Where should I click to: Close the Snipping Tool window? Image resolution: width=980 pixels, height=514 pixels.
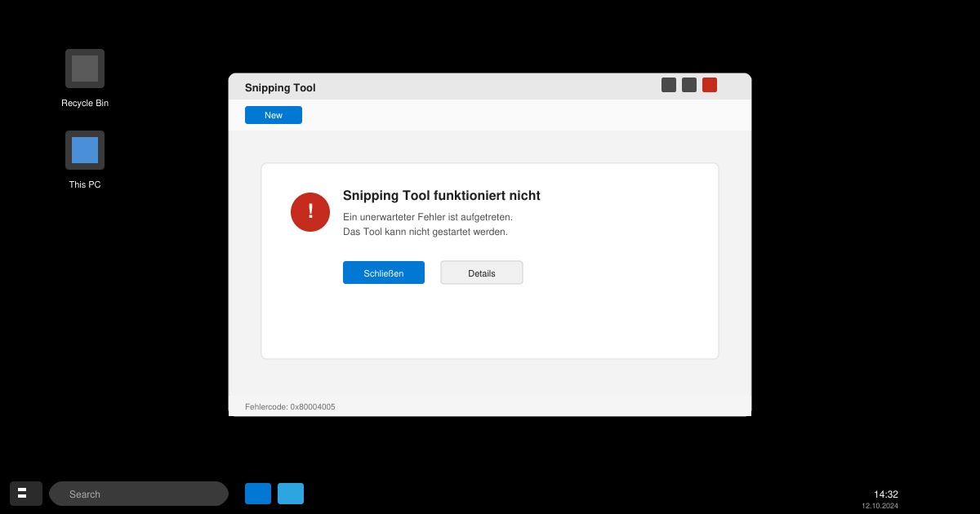click(x=710, y=85)
